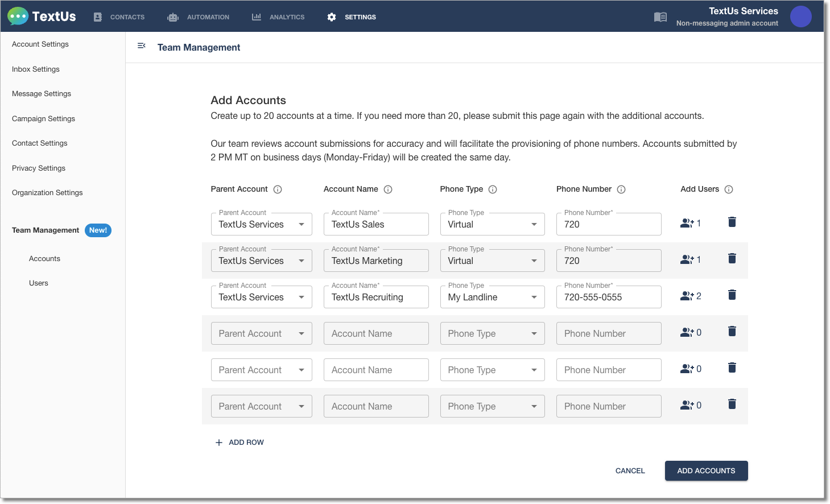
Task: Add users to TextUs Marketing row
Action: (x=691, y=259)
